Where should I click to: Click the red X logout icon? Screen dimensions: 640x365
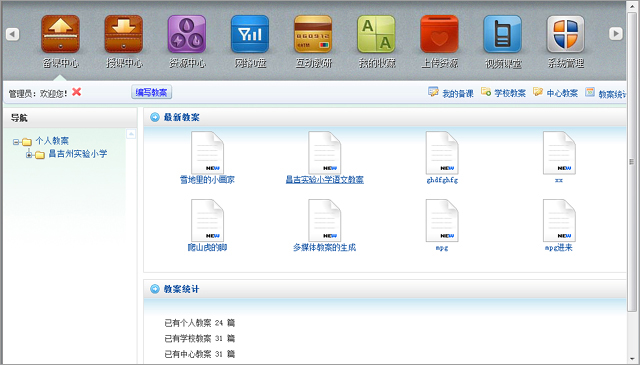tap(76, 92)
